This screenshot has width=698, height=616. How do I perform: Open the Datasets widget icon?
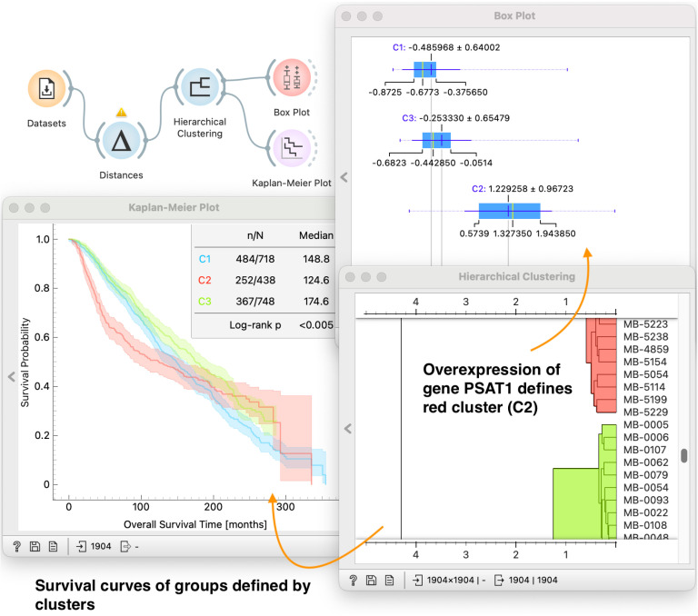click(46, 88)
